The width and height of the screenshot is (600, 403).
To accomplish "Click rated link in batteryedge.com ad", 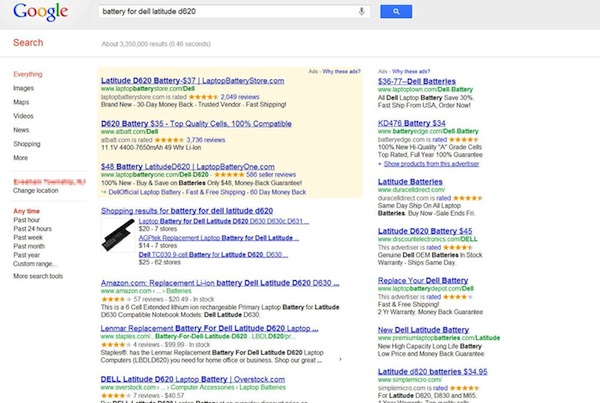I will click(440, 140).
